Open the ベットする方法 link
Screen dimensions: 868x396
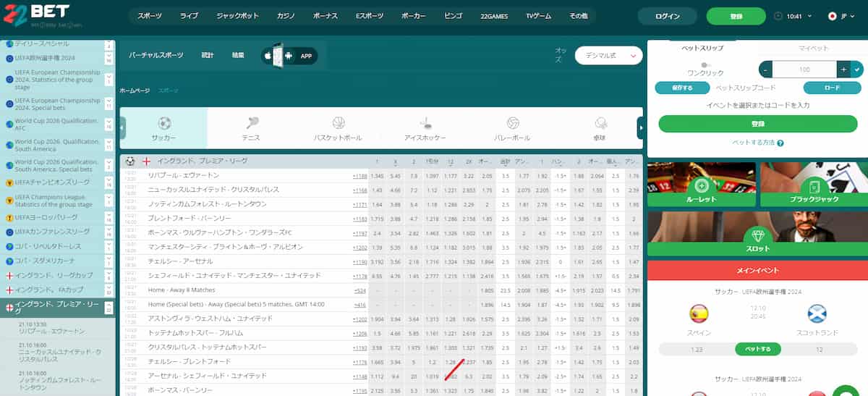(x=753, y=143)
